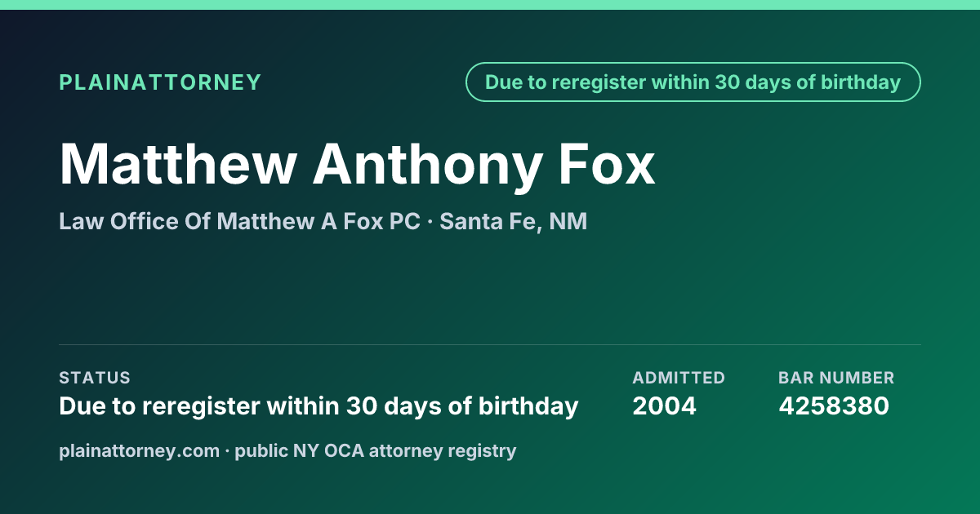
Task: Select the word Matthew in the heading
Action: click(177, 165)
